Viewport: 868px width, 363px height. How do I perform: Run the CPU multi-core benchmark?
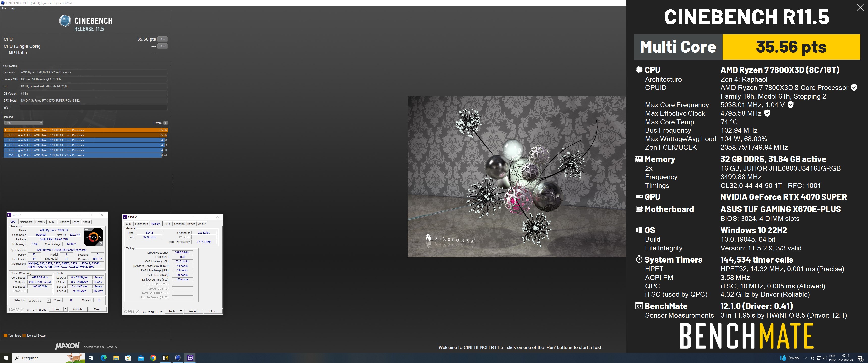pos(162,39)
